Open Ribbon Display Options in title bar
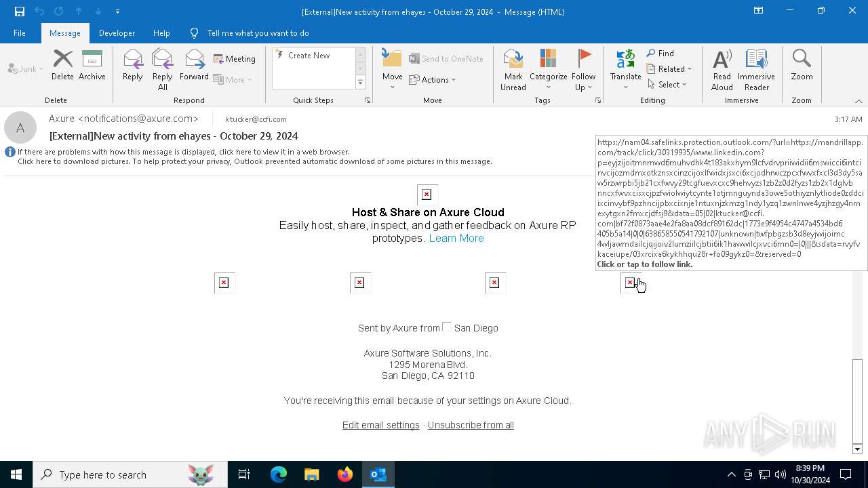This screenshot has height=488, width=868. (x=758, y=11)
